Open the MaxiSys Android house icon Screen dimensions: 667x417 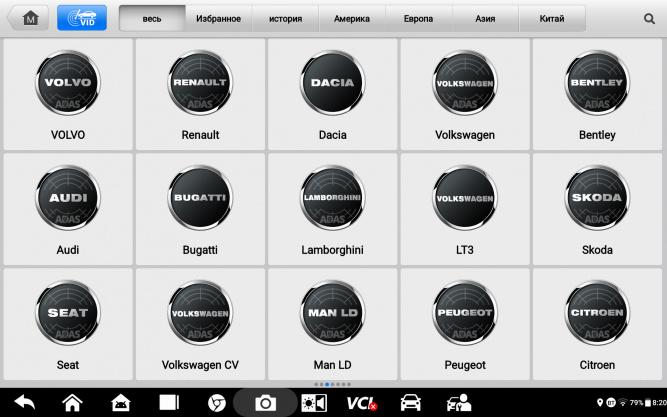[x=121, y=403]
